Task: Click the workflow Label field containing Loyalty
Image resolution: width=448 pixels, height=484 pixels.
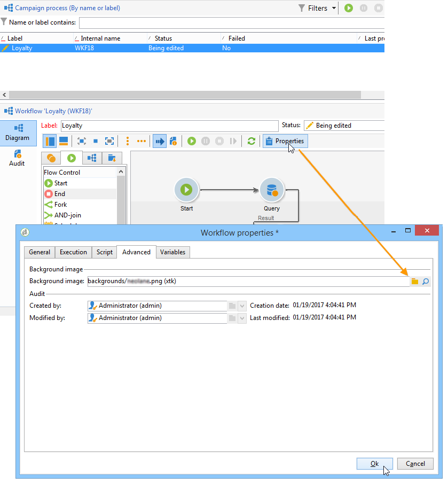Action: [169, 126]
